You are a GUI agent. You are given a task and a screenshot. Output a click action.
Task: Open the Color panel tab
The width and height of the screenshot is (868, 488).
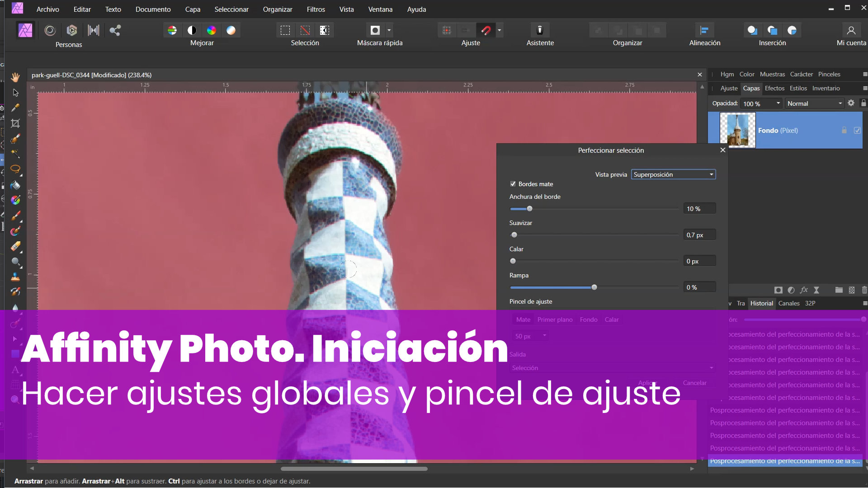click(x=747, y=74)
